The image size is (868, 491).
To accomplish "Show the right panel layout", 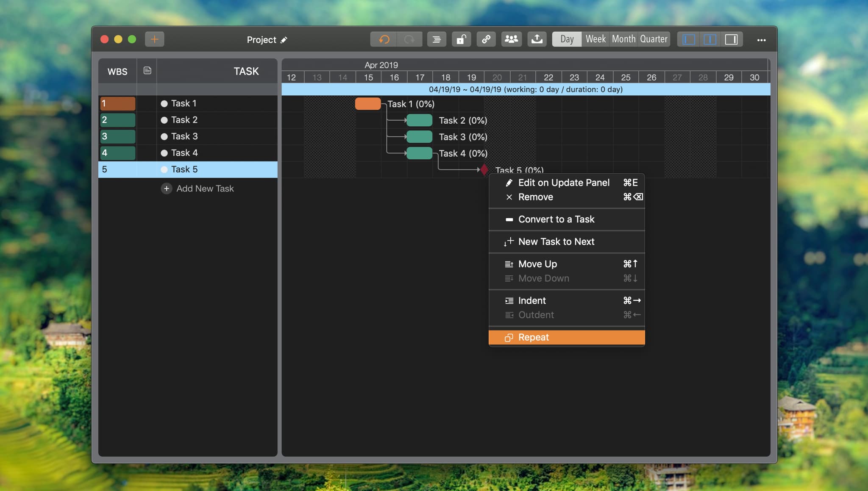I will click(731, 39).
